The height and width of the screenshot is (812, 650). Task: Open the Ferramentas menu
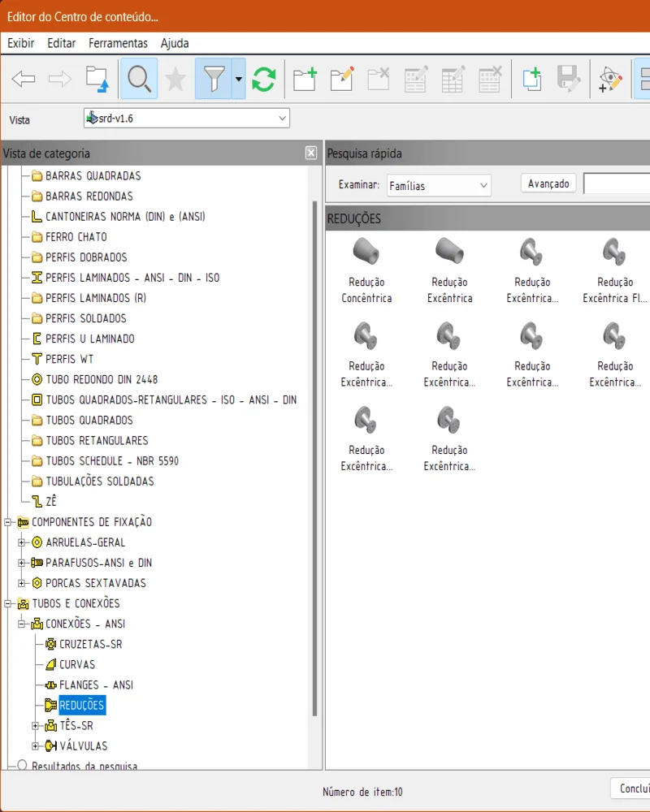[118, 43]
